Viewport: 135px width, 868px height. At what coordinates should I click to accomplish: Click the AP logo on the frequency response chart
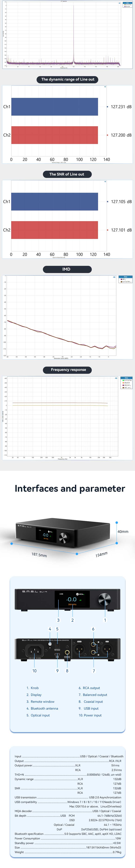[x=117, y=378]
